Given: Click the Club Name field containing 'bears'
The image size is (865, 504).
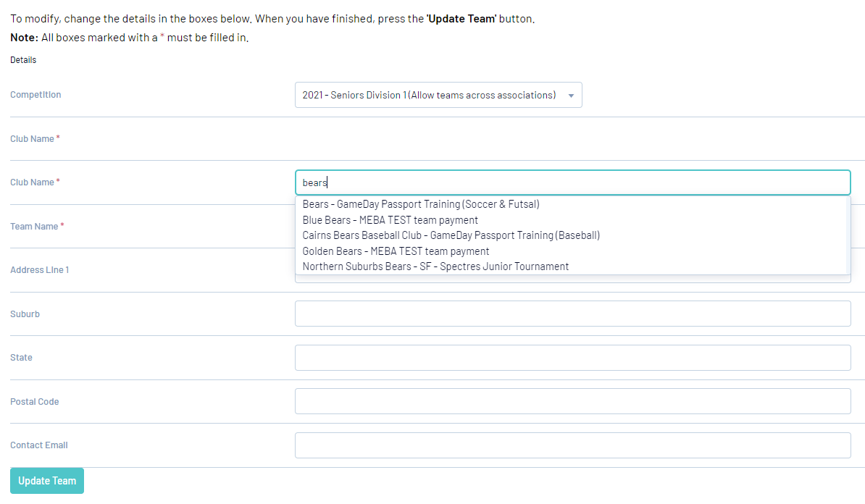Looking at the screenshot, I should click(572, 182).
